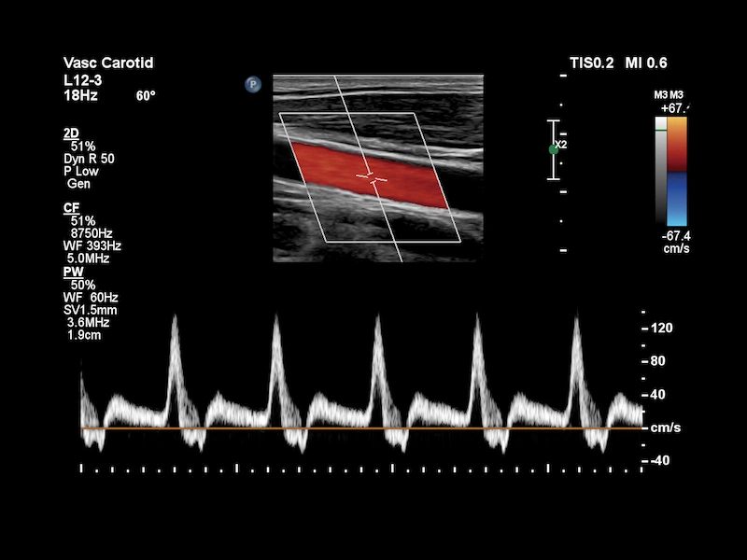Click the grayscale map bar
747x560 pixels.
pos(661,172)
